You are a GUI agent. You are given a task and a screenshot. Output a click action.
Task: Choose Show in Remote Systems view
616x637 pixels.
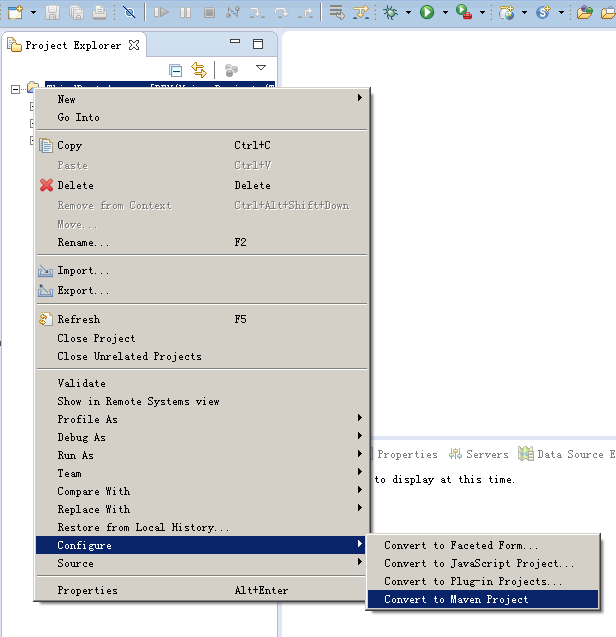pos(202,401)
